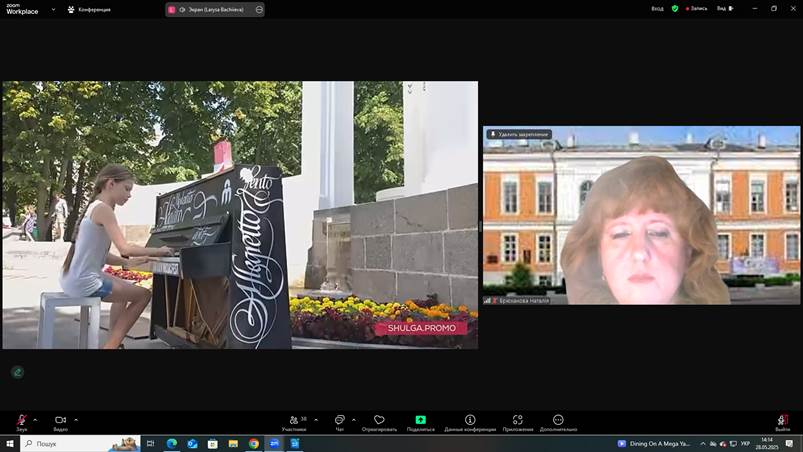Screen dimensions: 803x452
Task: Click the Выйти leave meeting button
Action: click(782, 421)
